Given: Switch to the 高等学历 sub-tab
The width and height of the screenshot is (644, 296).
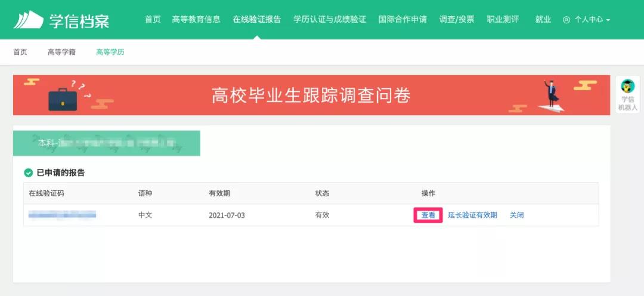Looking at the screenshot, I should coord(110,52).
